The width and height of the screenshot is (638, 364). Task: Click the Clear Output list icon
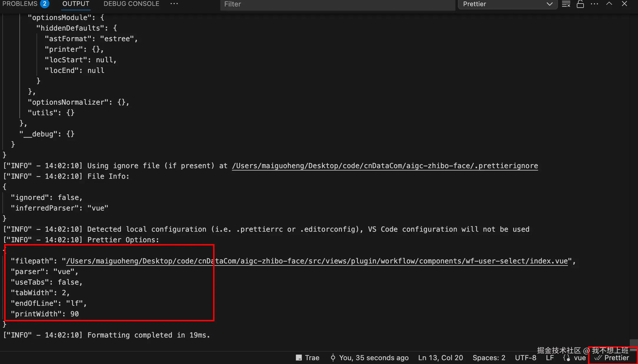(x=566, y=4)
